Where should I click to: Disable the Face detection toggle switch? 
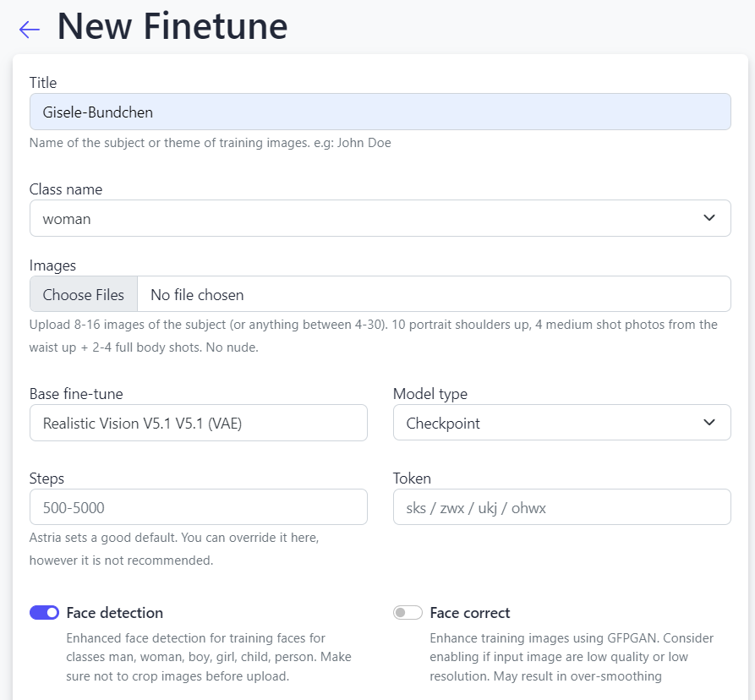(44, 613)
